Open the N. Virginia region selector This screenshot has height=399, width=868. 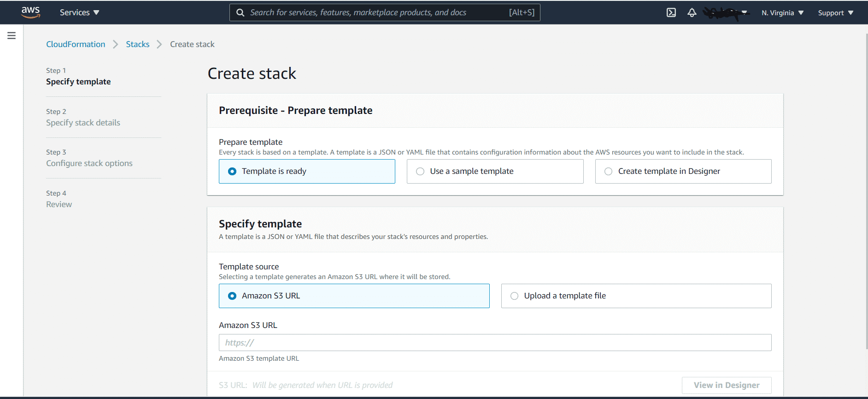782,13
